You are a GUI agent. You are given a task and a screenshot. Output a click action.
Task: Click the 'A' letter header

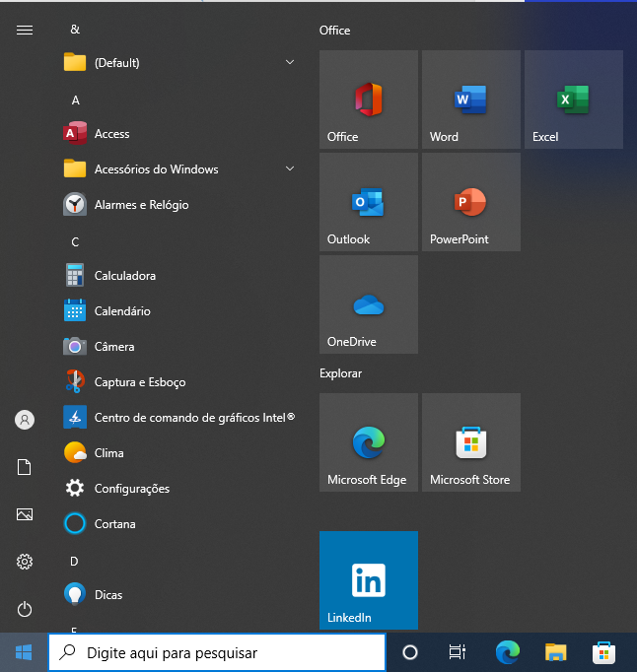(x=76, y=101)
